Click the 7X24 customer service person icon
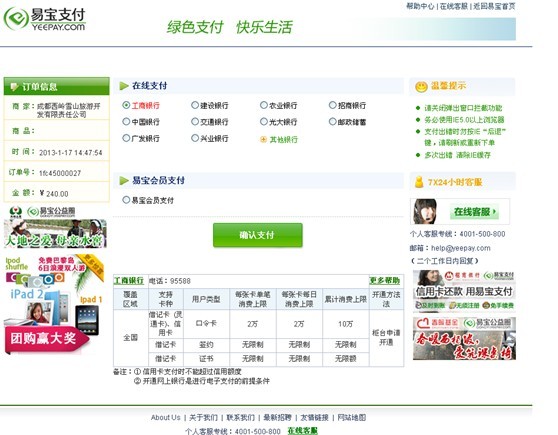 click(x=419, y=182)
